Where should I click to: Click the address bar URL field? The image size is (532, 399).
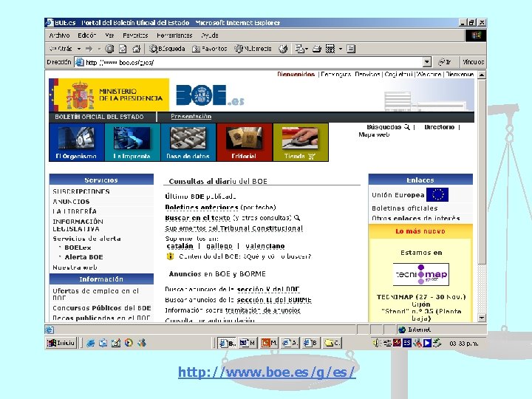point(250,62)
